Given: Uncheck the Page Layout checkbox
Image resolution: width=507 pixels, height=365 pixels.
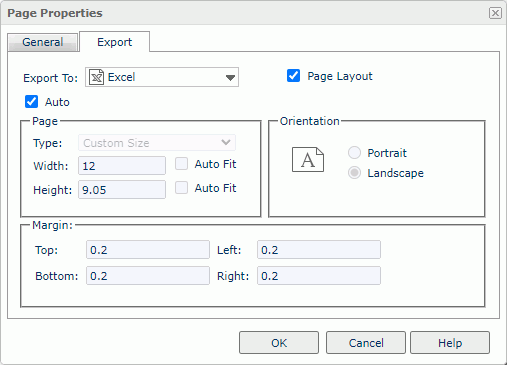Looking at the screenshot, I should tap(293, 76).
